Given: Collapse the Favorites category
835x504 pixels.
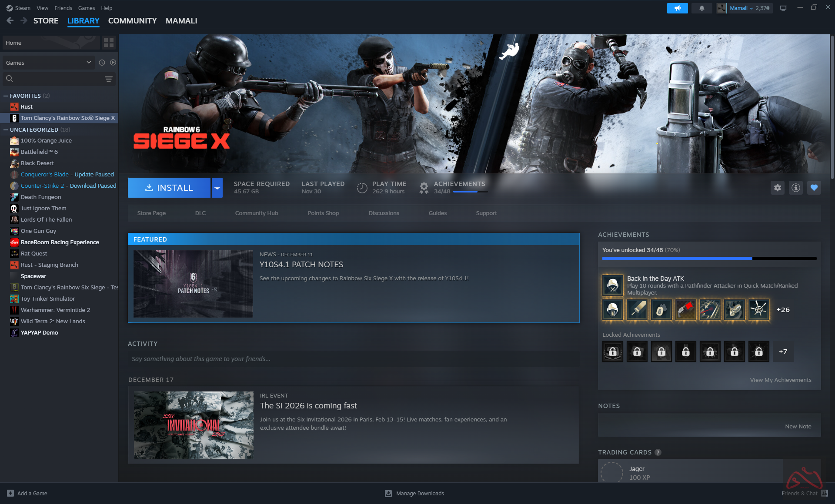Looking at the screenshot, I should (x=6, y=96).
